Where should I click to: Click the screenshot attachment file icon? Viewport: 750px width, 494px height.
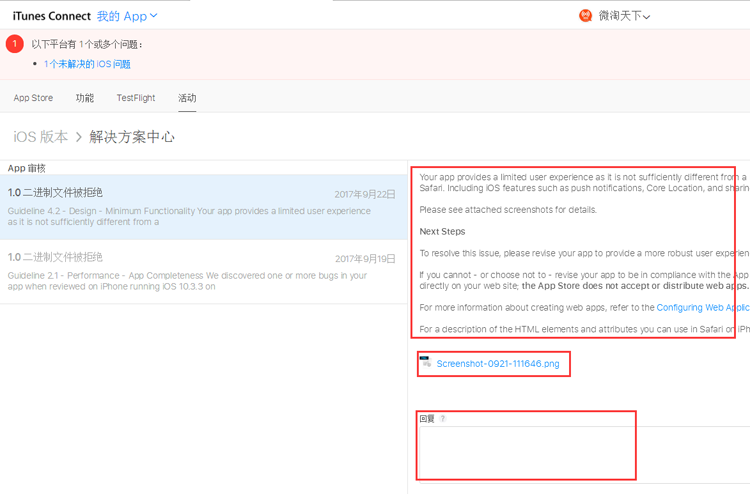(x=425, y=362)
